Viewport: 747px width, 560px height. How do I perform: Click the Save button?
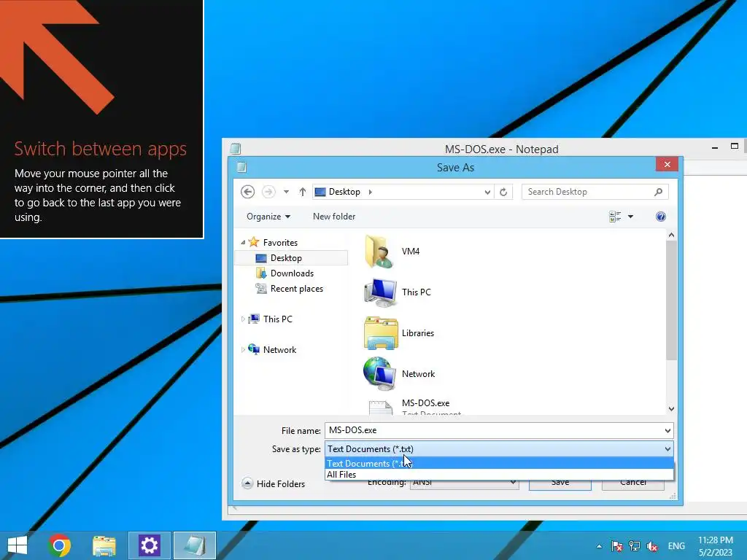click(x=560, y=483)
